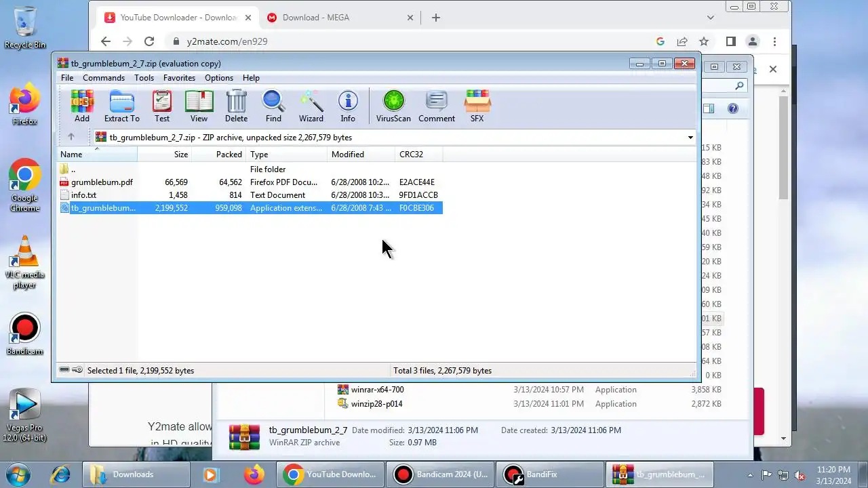868x488 pixels.
Task: Reload the y2mate page
Action: point(149,41)
